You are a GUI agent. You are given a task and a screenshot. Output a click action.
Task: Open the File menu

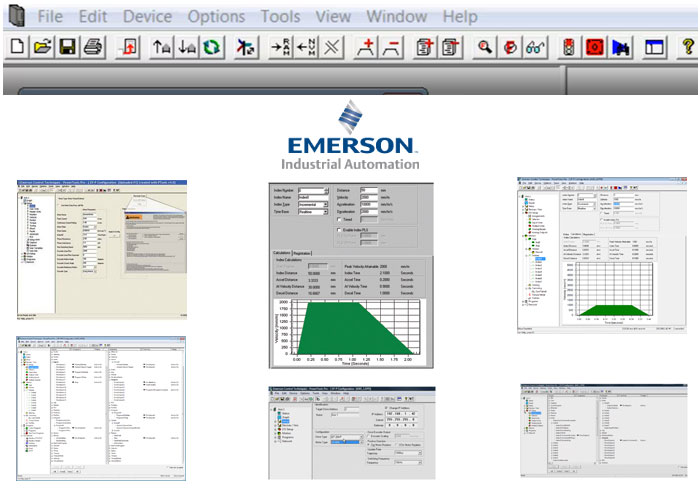click(x=50, y=17)
